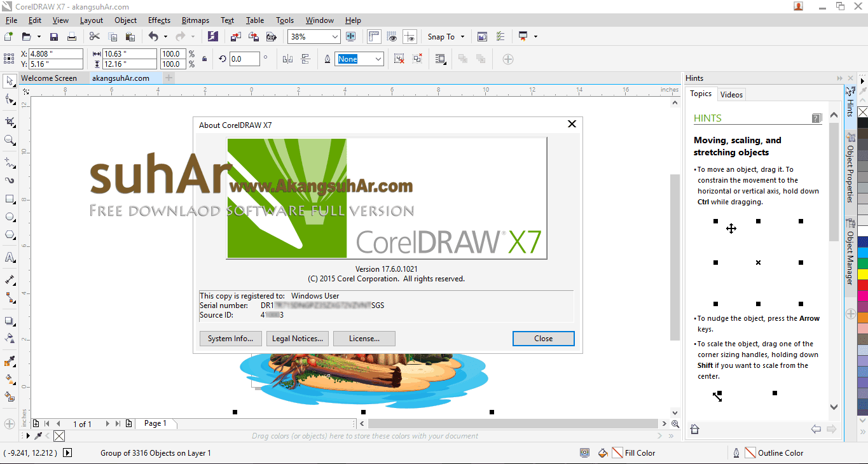Screen dimensions: 868x464
Task: Select the Color Eyedropper tool
Action: (9, 361)
